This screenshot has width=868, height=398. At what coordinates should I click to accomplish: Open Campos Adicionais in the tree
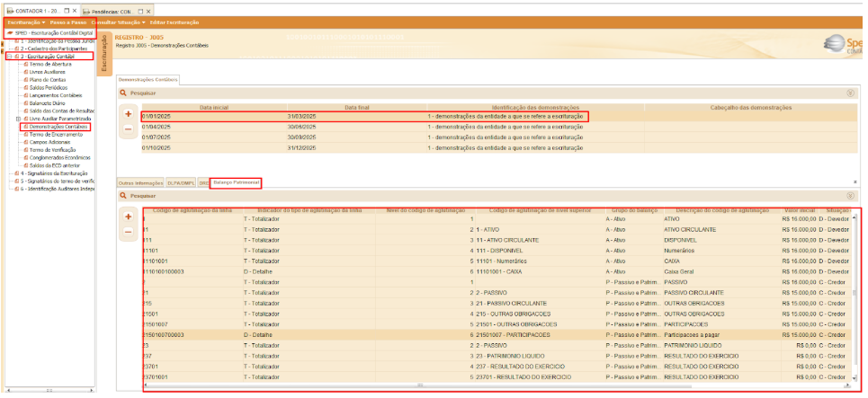(49, 142)
